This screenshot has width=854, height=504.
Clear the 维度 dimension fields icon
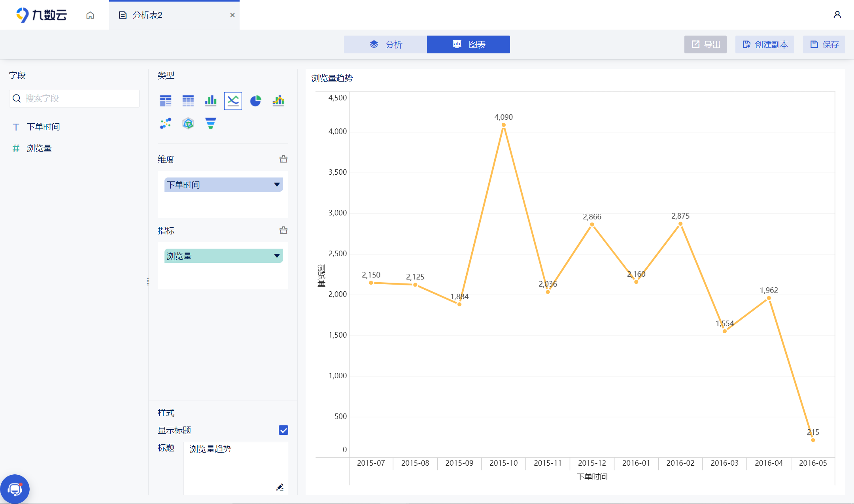283,159
